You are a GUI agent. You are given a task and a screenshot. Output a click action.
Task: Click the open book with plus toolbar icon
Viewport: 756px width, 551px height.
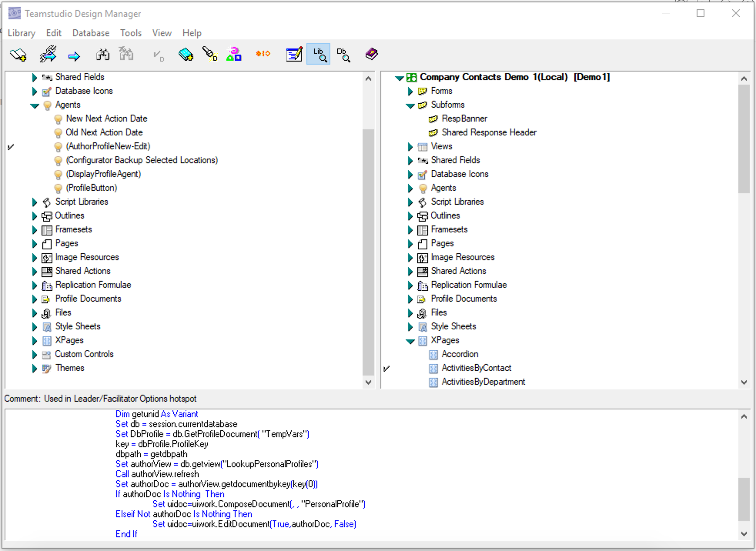pos(18,55)
